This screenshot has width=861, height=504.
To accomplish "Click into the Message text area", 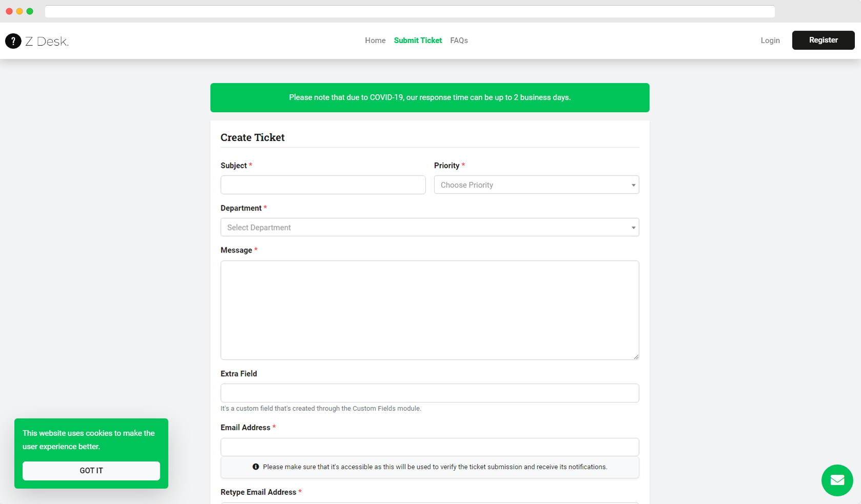I will point(429,310).
